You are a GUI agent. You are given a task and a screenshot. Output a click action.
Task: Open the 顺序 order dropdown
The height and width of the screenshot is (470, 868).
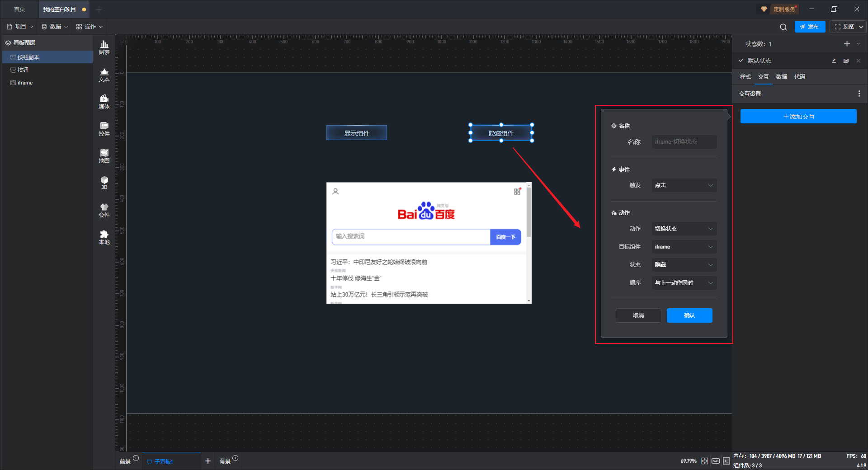684,283
